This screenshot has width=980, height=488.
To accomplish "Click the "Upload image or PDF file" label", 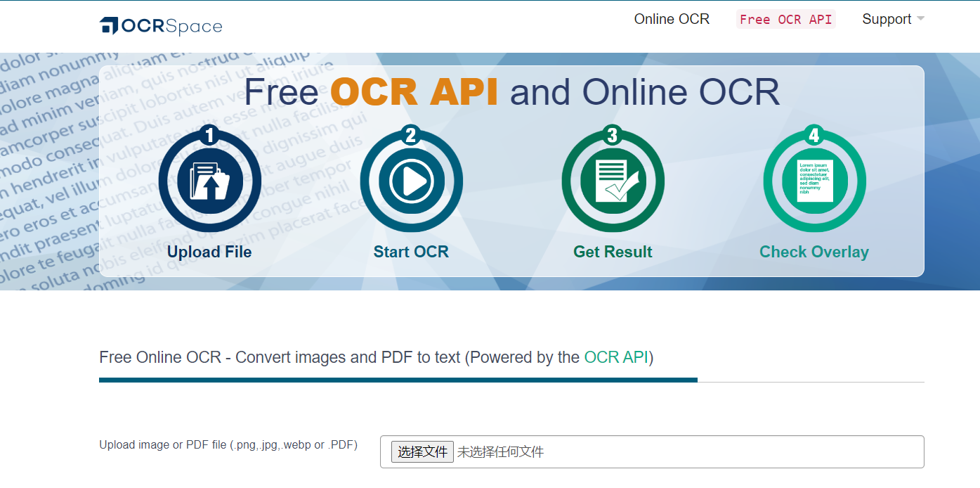I will pos(228,445).
